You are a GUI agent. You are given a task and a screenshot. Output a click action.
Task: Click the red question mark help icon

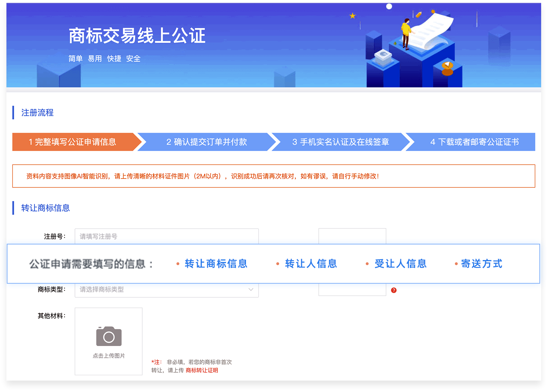tap(394, 290)
